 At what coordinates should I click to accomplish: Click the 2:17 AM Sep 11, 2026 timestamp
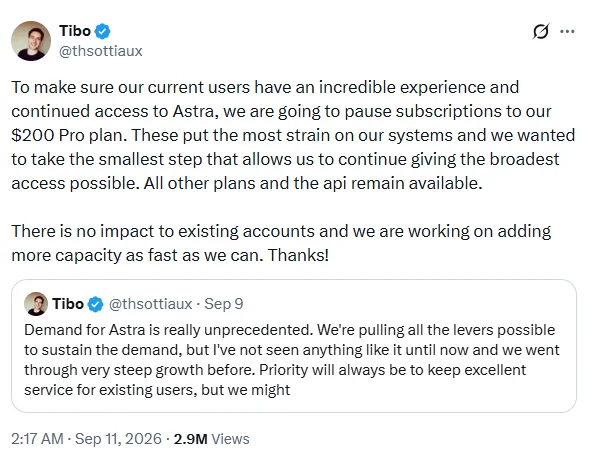[86, 439]
